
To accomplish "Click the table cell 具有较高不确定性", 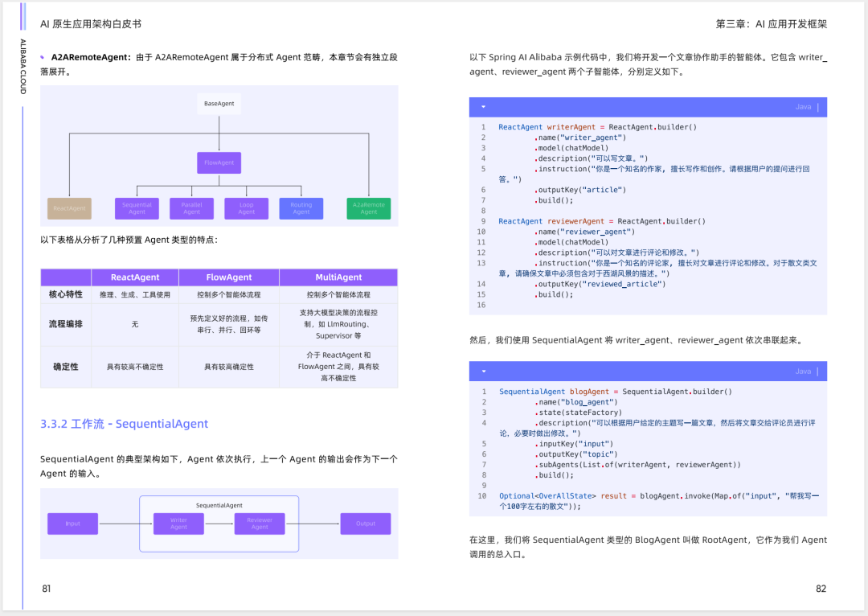I will [135, 367].
